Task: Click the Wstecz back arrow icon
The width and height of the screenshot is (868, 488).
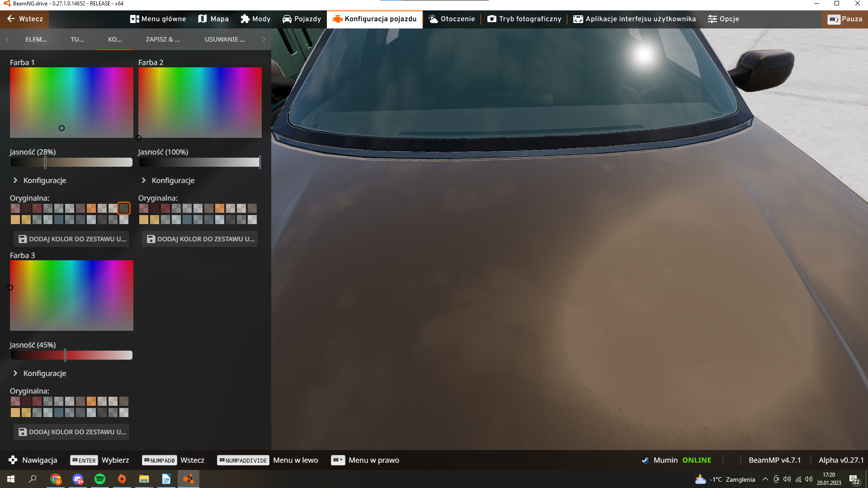Action: pyautogui.click(x=11, y=19)
